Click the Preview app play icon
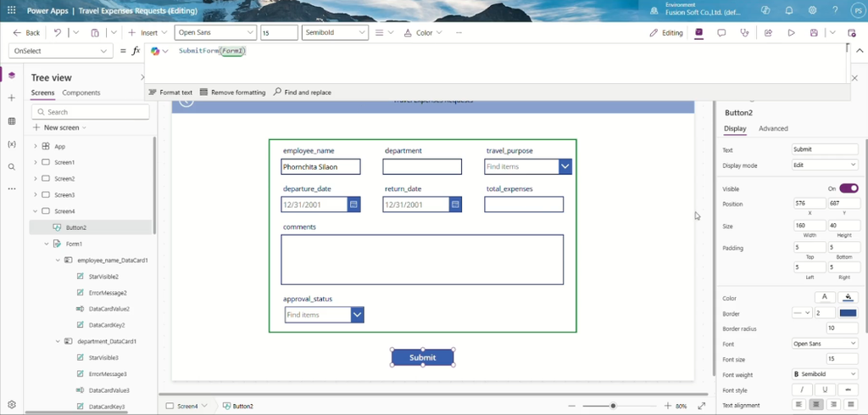The image size is (868, 415). 791,33
